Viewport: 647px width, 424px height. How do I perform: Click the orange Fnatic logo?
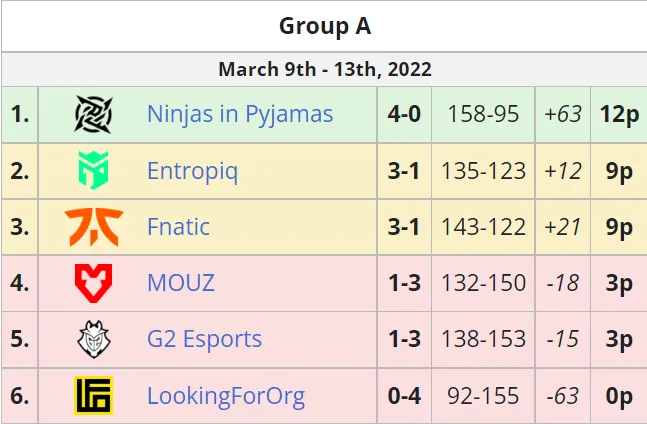point(94,227)
